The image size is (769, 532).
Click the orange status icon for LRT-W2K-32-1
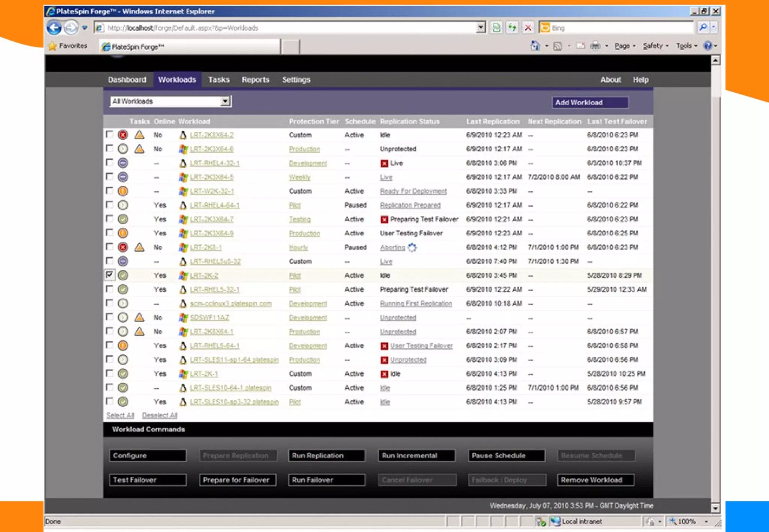pos(123,191)
